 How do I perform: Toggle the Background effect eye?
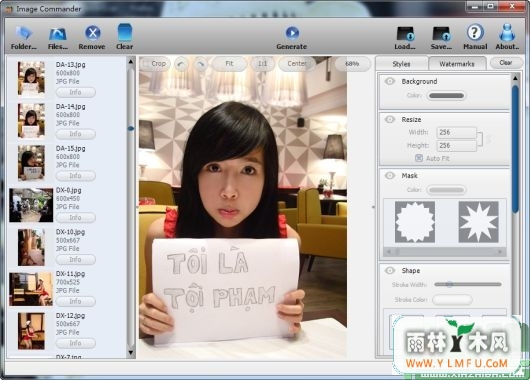tap(390, 81)
